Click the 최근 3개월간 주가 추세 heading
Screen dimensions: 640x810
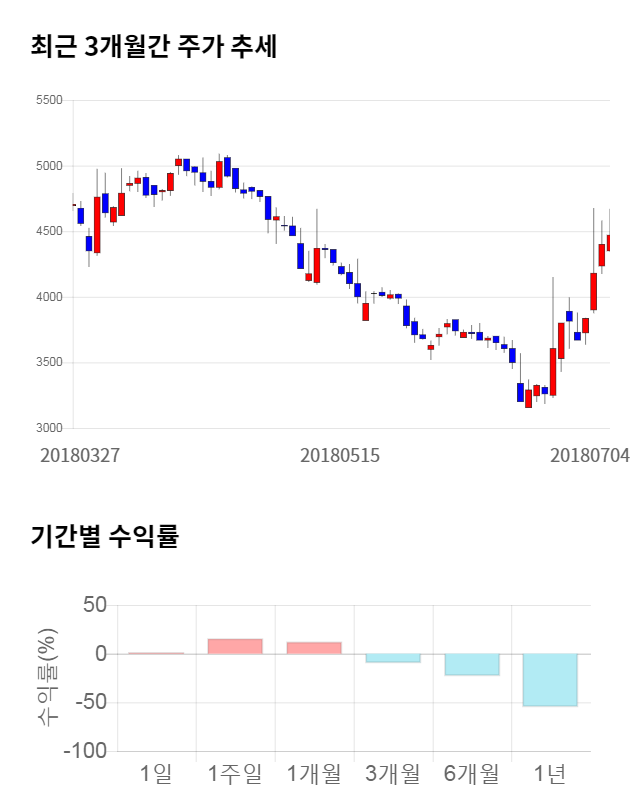(154, 46)
